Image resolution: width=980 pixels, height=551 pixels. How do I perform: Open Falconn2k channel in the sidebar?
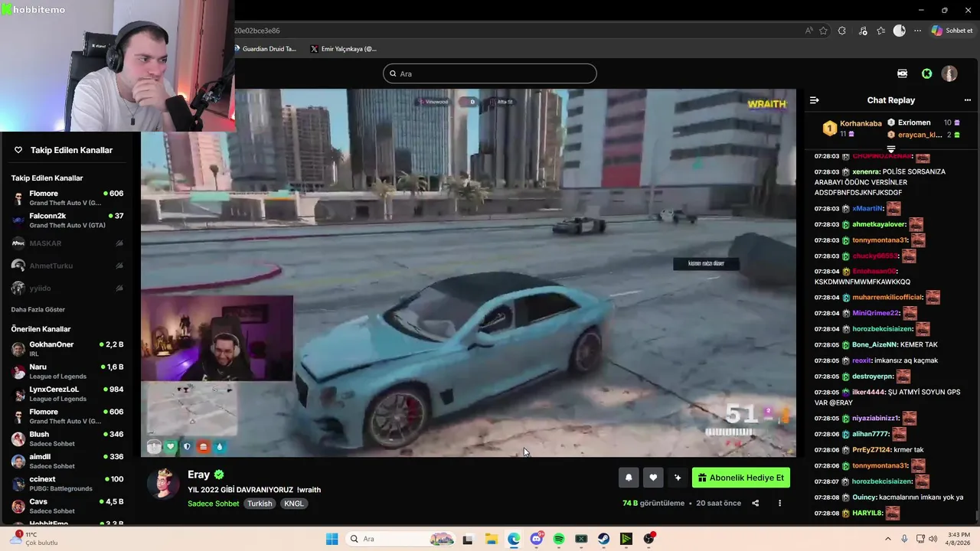pyautogui.click(x=67, y=220)
